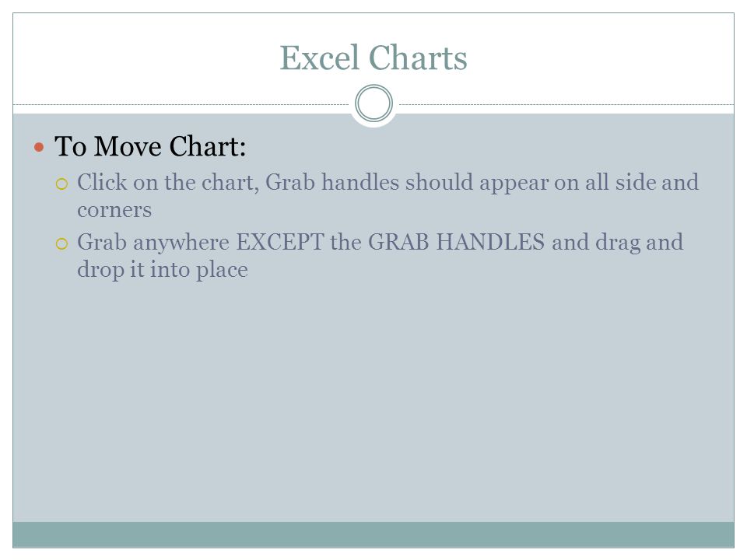This screenshot has height=560, width=747.
Task: Click the 'Excel Charts' slide title
Action: [373, 58]
